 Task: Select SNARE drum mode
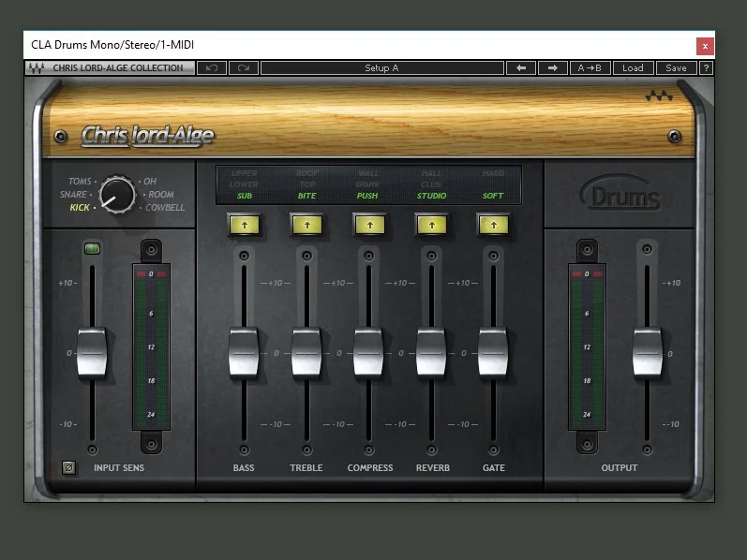[73, 194]
